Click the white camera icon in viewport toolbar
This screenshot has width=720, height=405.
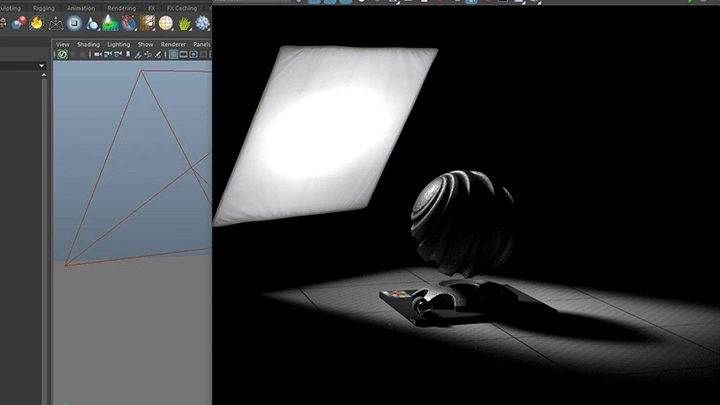coord(98,54)
